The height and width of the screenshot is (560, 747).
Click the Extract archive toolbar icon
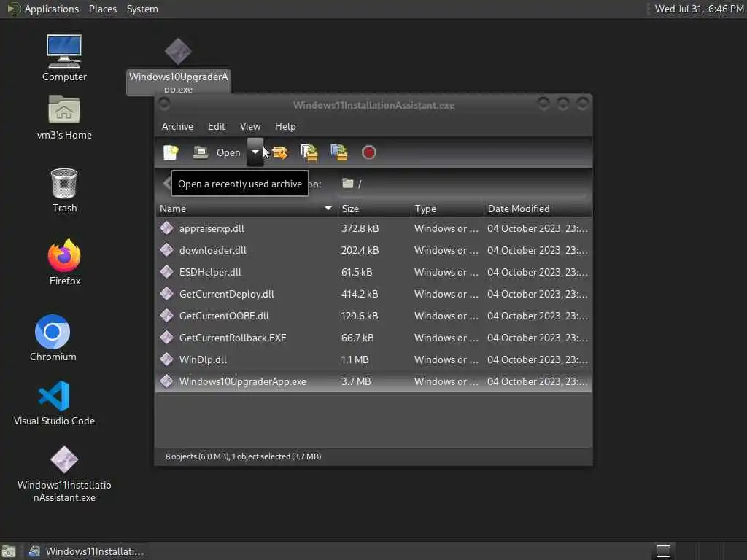pyautogui.click(x=280, y=152)
